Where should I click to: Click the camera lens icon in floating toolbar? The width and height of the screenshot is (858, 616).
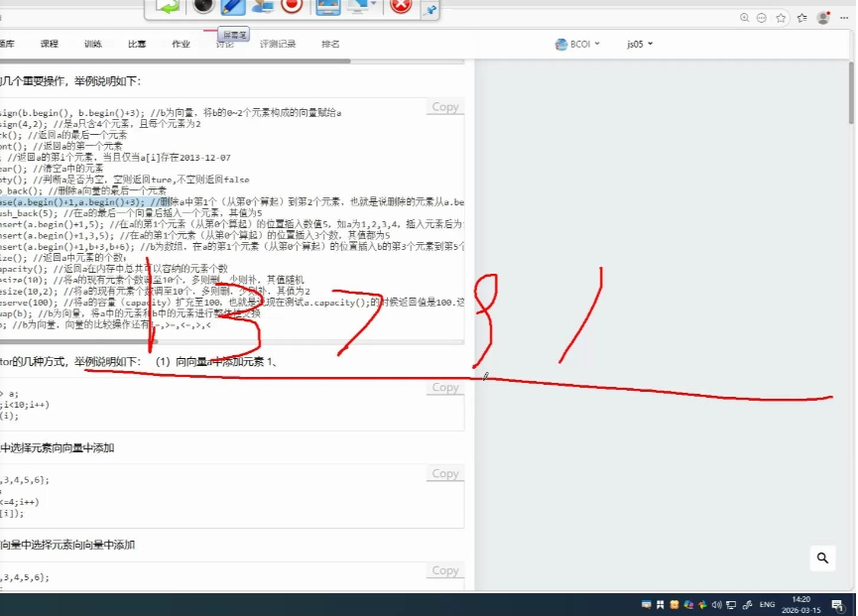pos(202,6)
